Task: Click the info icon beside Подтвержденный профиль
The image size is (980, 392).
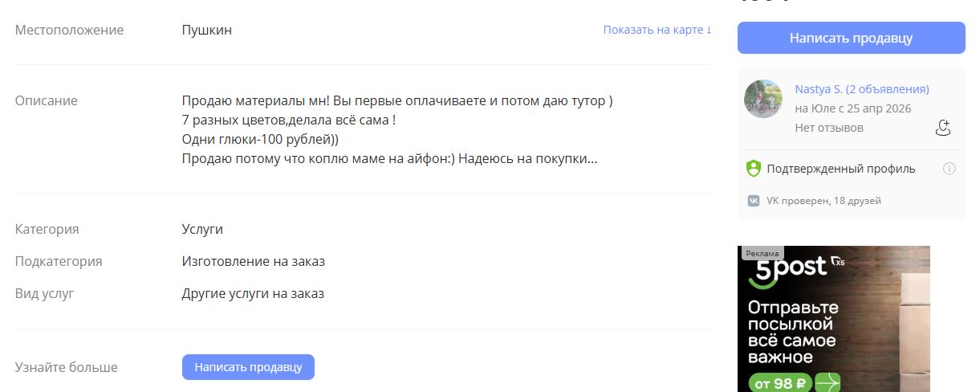Action: (x=949, y=169)
